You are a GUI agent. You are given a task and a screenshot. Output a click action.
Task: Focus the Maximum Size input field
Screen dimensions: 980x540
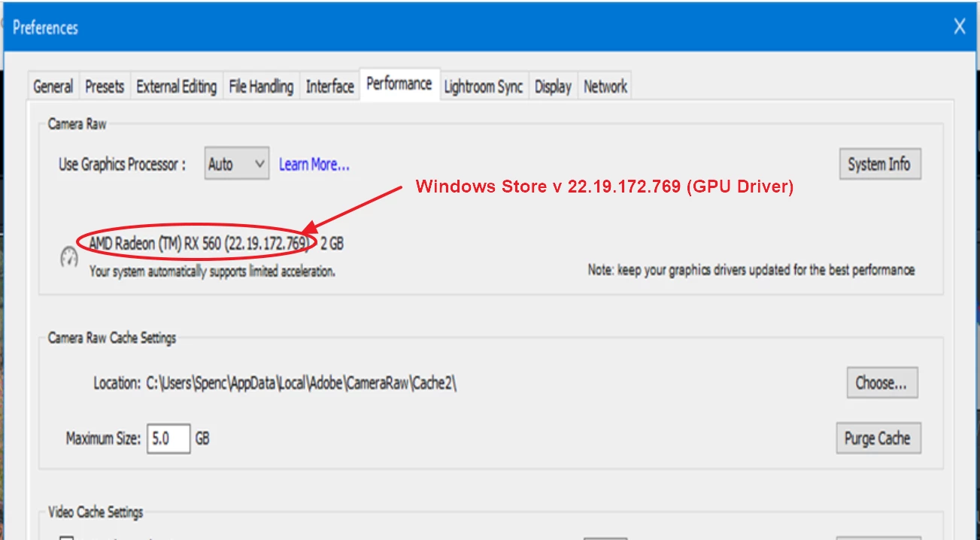(168, 438)
